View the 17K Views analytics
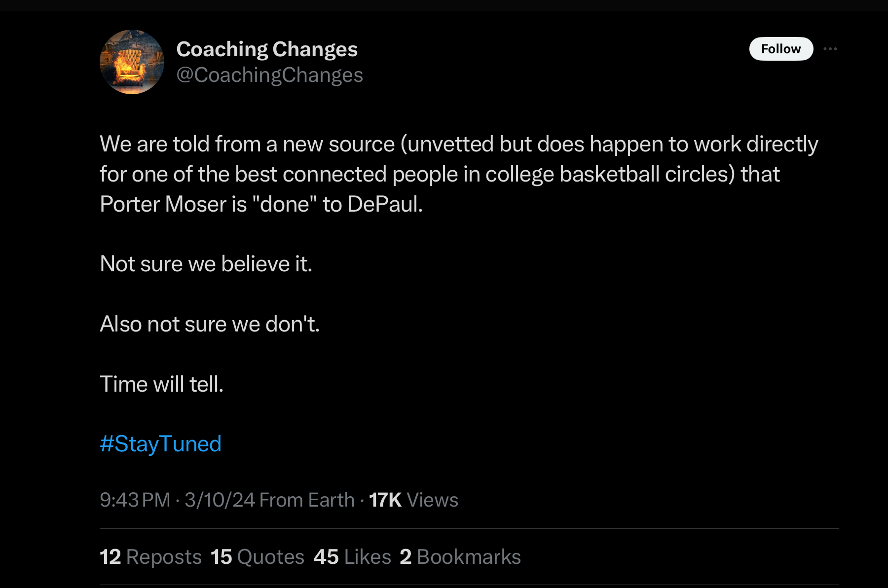The image size is (888, 588). pos(413,500)
